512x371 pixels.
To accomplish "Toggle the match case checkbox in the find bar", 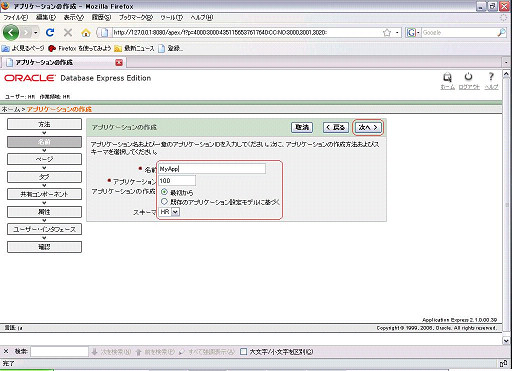I will point(244,351).
